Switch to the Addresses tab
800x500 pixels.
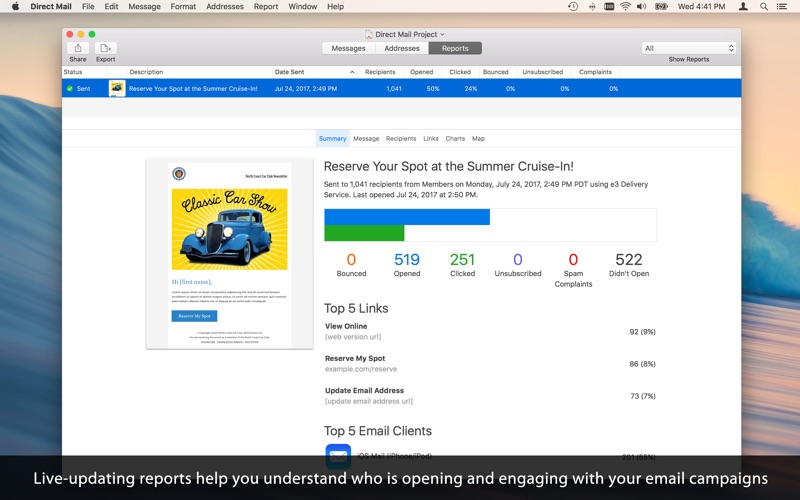pos(402,48)
